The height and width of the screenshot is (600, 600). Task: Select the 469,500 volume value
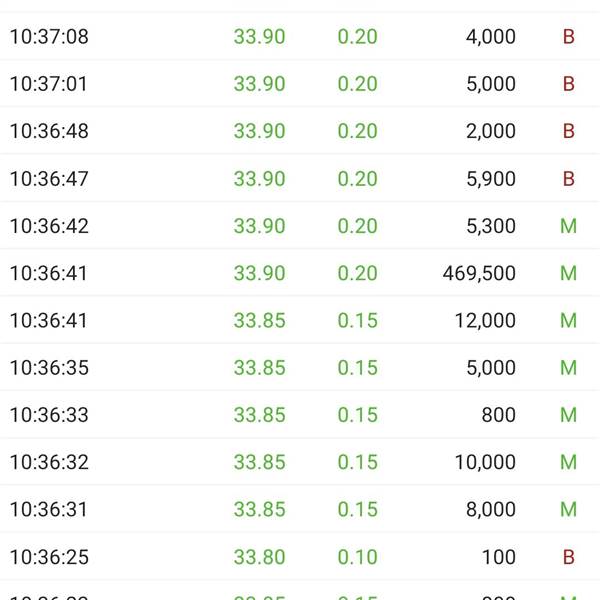(479, 273)
